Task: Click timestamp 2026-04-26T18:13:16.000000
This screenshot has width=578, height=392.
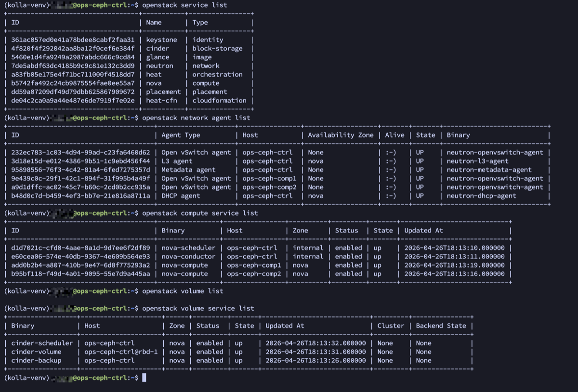Action: [x=454, y=274]
